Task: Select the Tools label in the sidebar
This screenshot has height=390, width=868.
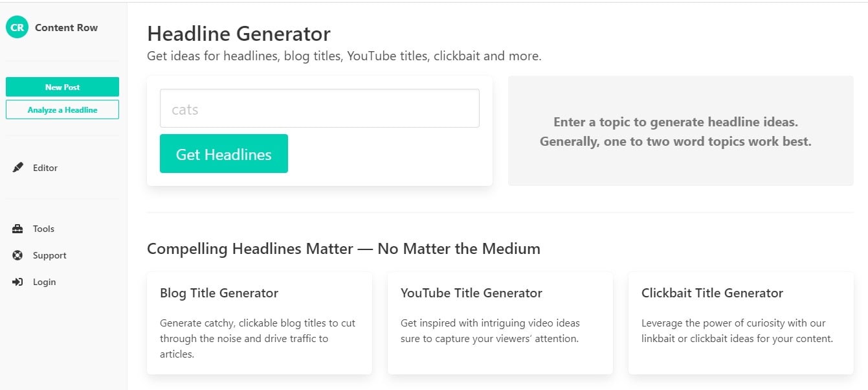Action: click(x=43, y=229)
